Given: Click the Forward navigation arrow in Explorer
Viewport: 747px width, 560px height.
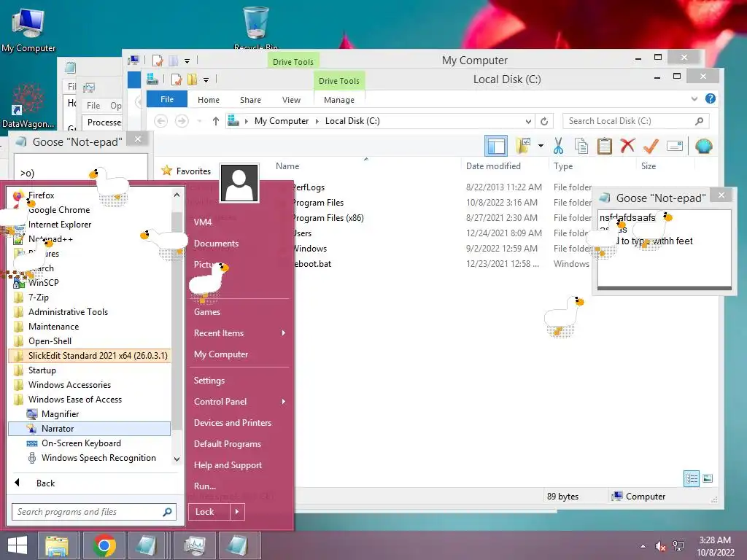Looking at the screenshot, I should 182,121.
